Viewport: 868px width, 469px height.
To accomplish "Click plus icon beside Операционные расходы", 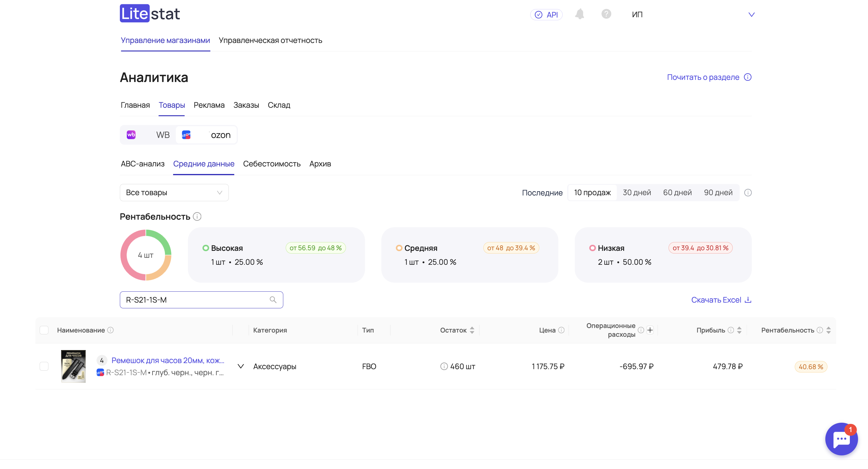I will (x=650, y=330).
